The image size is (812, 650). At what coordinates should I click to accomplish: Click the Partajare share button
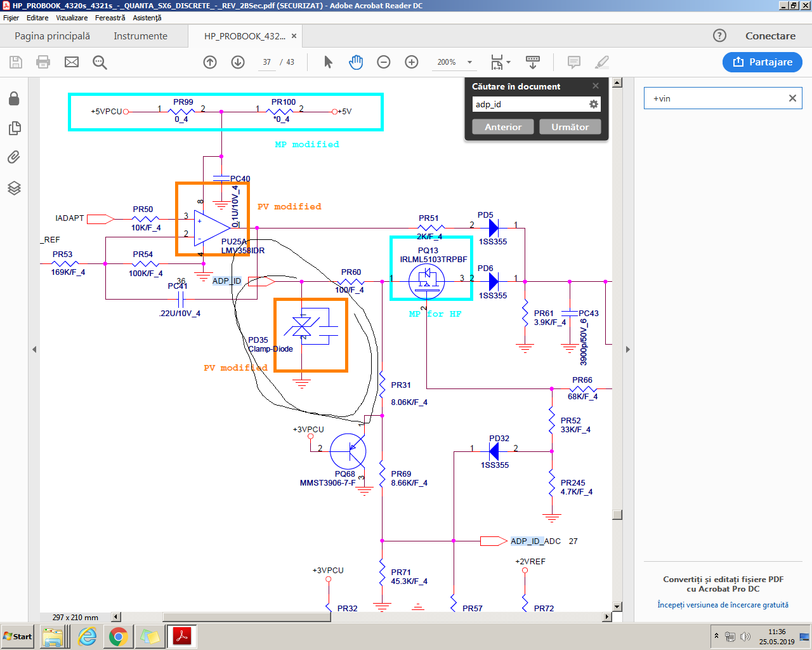(762, 62)
